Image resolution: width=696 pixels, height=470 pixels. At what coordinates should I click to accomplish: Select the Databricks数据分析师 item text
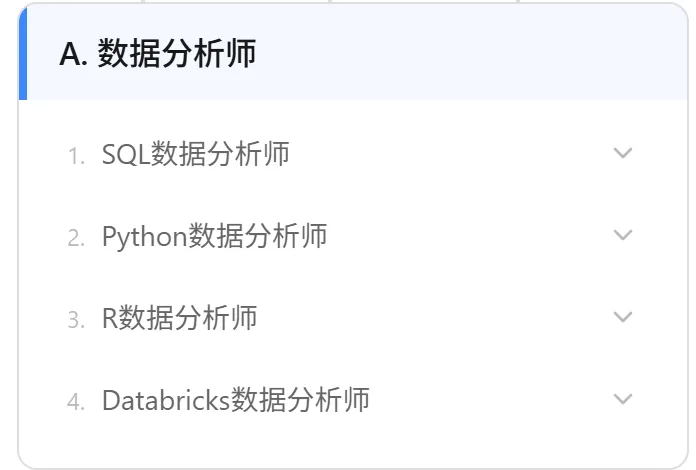(236, 400)
